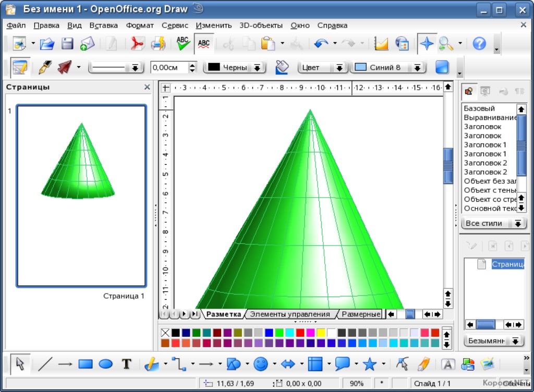Screen dimensions: 534x392
Task: Open the Вставка menu
Action: pos(104,26)
